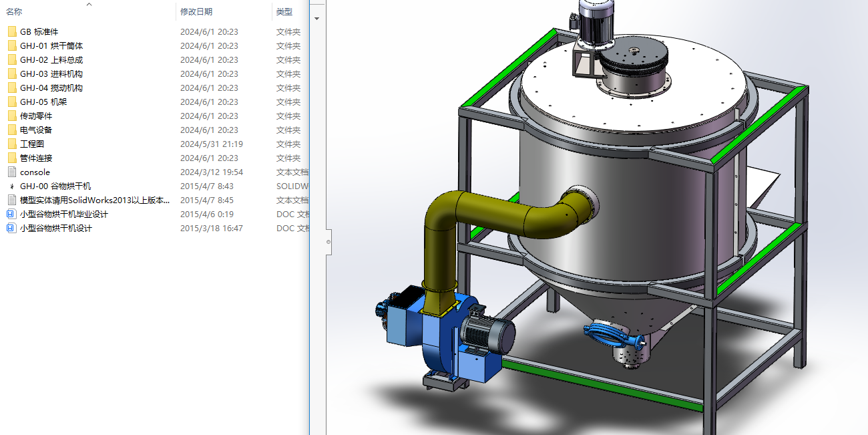
Task: Click the console text file icon
Action: 11,172
